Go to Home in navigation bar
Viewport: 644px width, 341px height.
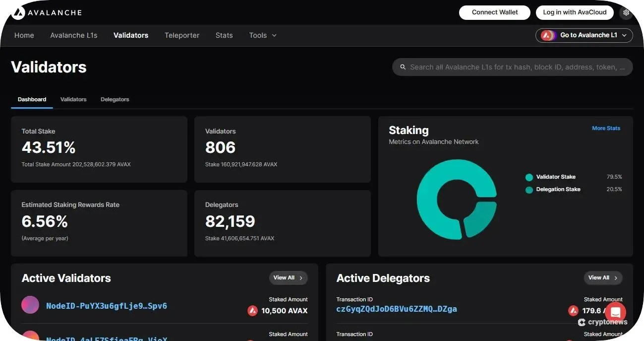(x=24, y=35)
